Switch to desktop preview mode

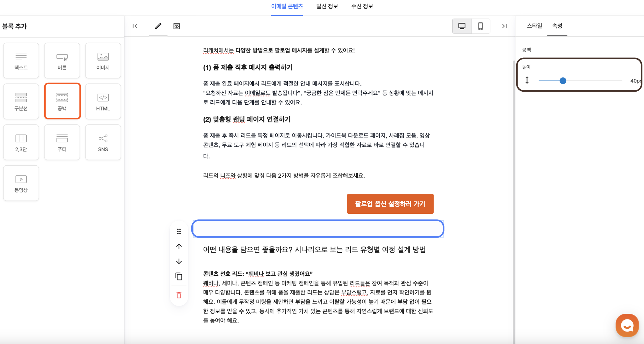tap(462, 26)
